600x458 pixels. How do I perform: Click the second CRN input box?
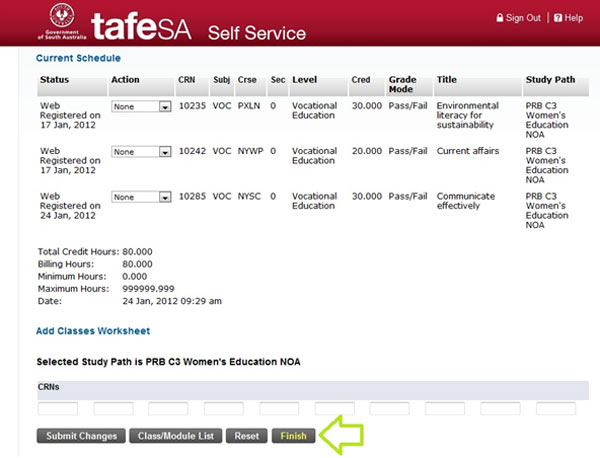pos(113,409)
